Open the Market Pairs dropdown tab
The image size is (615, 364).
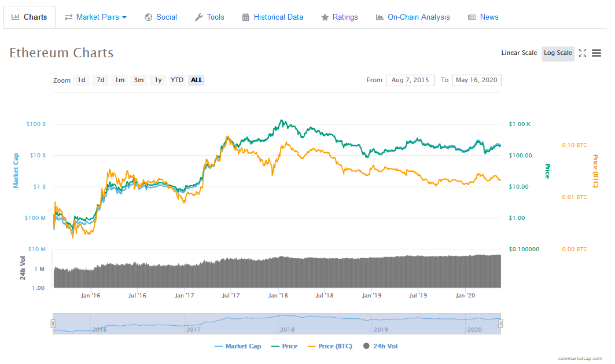click(x=95, y=17)
